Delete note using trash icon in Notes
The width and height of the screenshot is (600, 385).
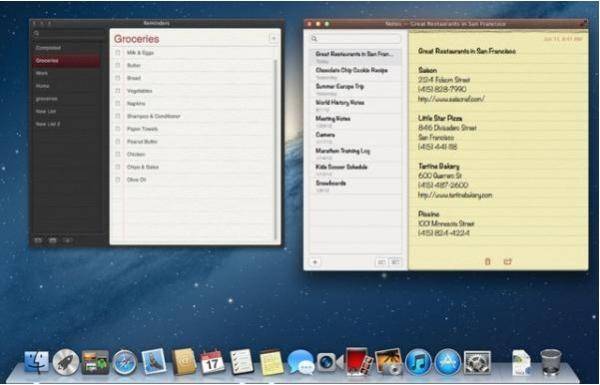tap(488, 262)
